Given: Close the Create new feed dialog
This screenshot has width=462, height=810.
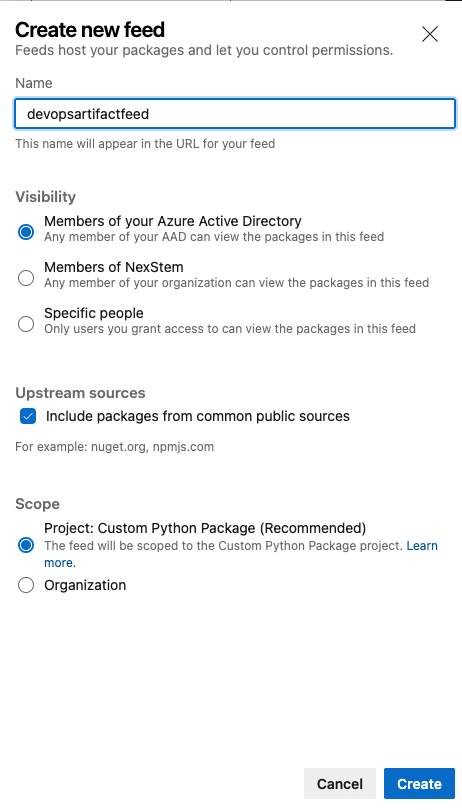Looking at the screenshot, I should [x=429, y=35].
